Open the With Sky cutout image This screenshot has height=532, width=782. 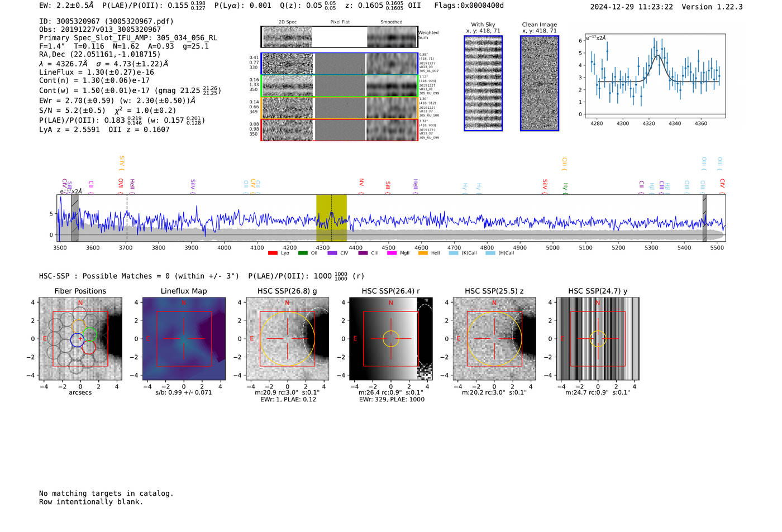pyautogui.click(x=483, y=83)
